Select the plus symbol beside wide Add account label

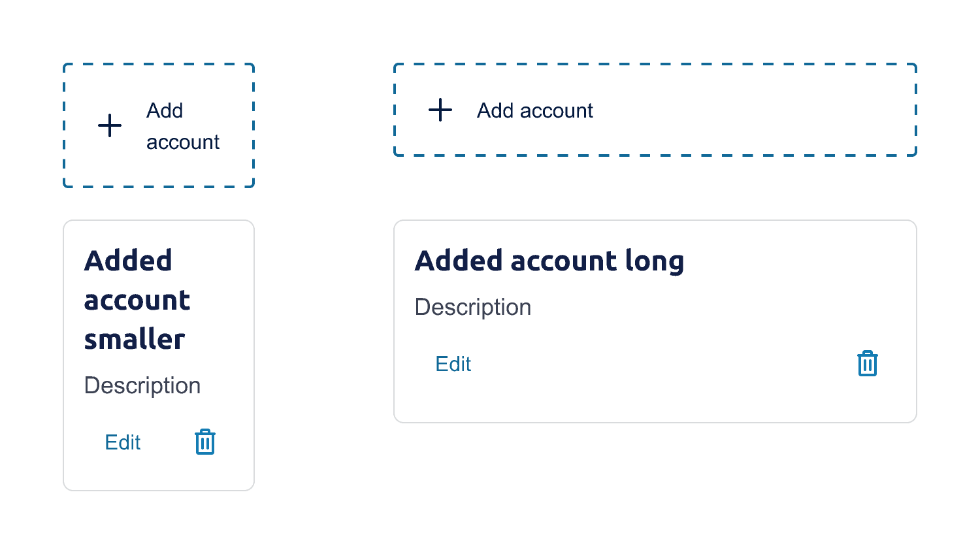click(x=440, y=110)
